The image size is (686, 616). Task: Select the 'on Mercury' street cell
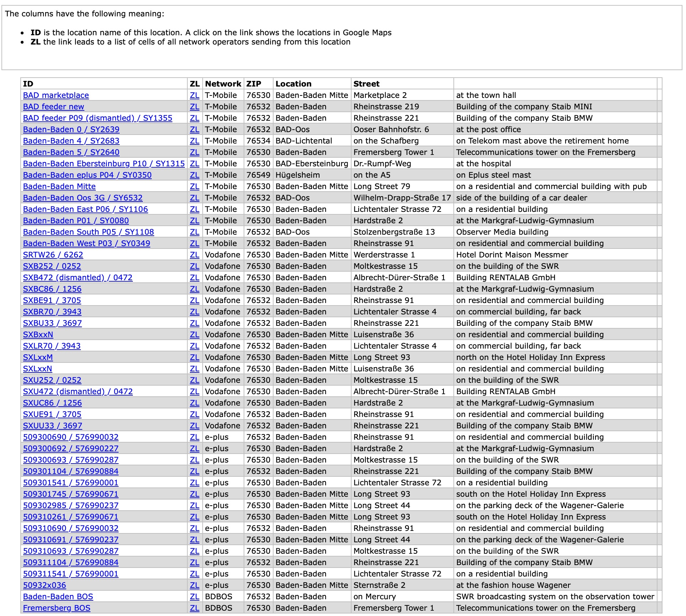[x=402, y=596]
